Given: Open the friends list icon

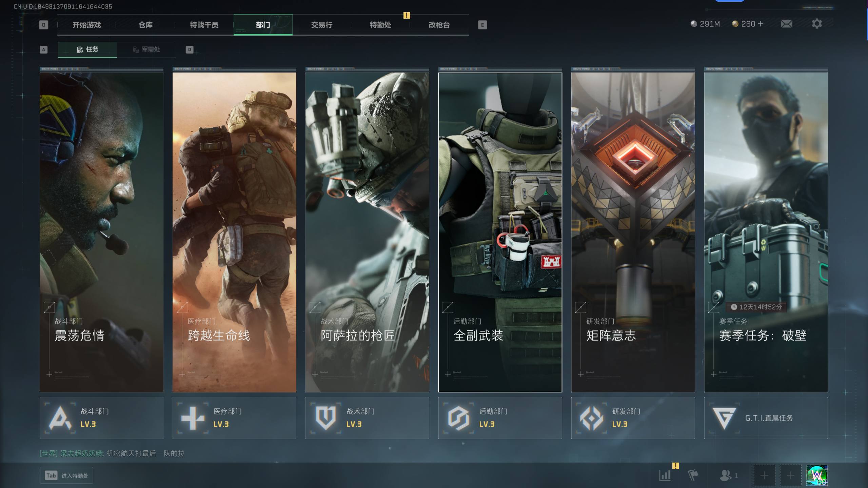Looking at the screenshot, I should [x=726, y=475].
